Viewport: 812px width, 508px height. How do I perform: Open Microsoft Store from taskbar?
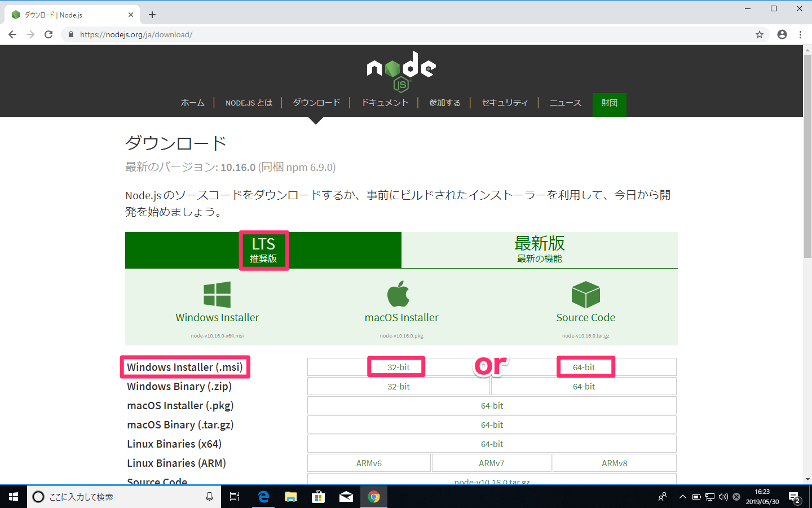(318, 497)
